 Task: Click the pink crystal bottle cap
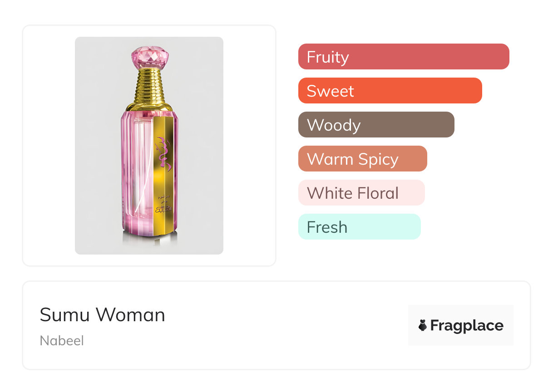pyautogui.click(x=149, y=56)
